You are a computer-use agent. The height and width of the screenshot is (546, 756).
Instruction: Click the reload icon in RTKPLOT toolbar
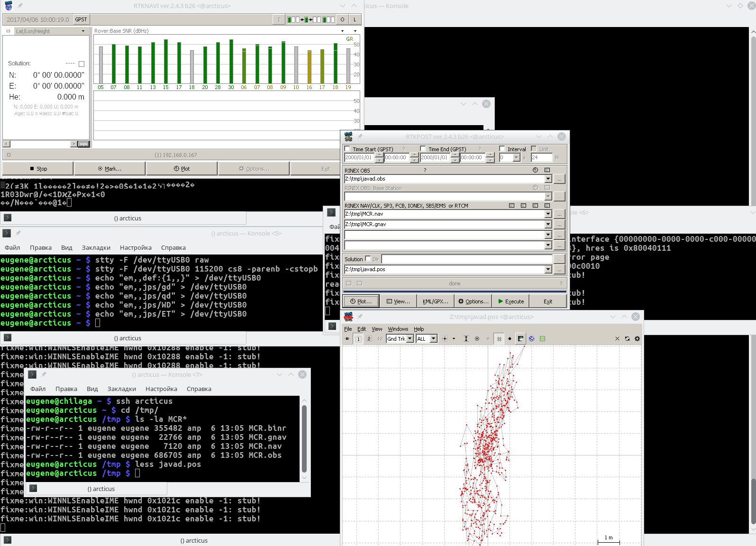coord(627,339)
